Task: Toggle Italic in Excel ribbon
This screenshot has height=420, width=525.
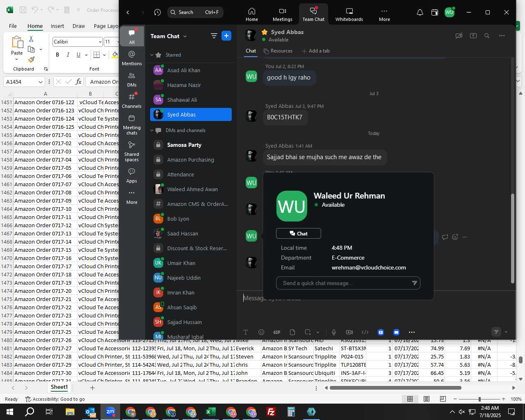Action: pyautogui.click(x=68, y=55)
